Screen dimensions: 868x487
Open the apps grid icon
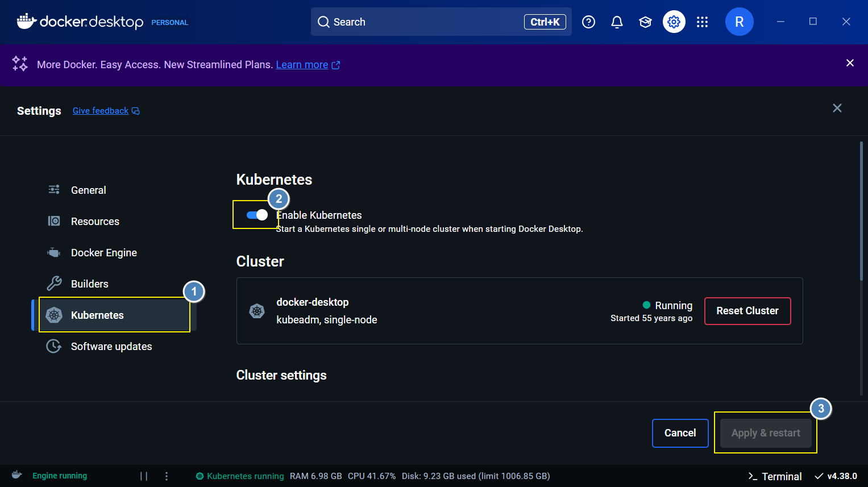point(702,22)
